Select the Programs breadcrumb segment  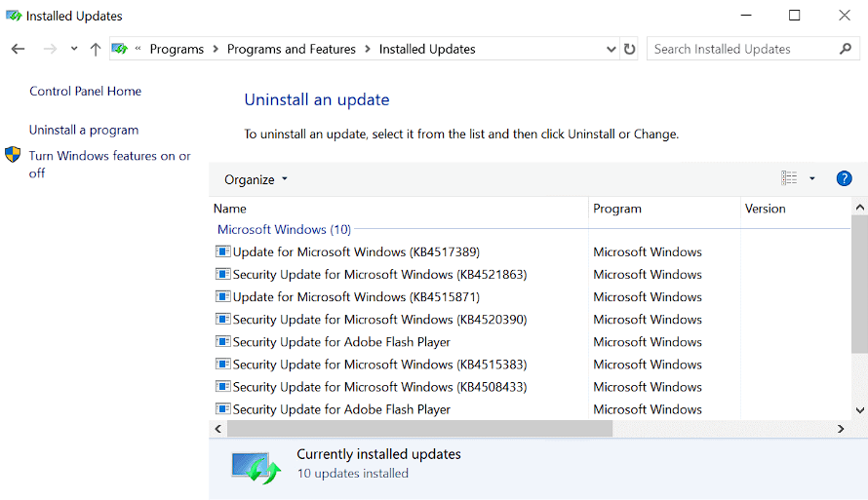click(177, 49)
